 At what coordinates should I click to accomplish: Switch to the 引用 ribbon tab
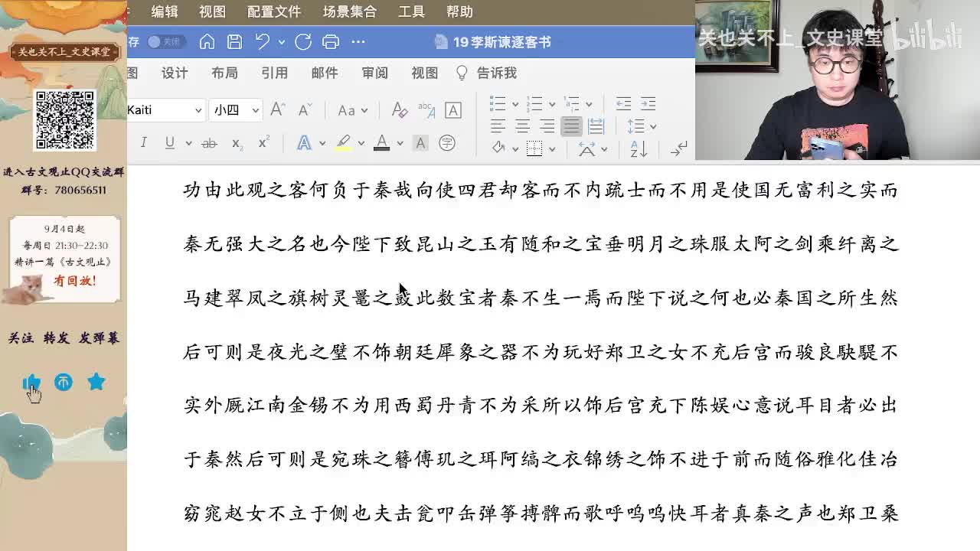[274, 73]
